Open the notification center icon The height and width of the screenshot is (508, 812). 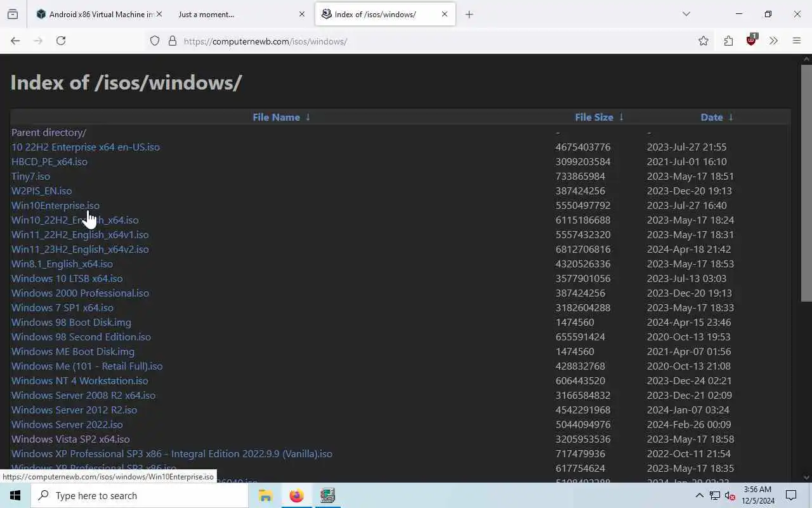(x=791, y=495)
